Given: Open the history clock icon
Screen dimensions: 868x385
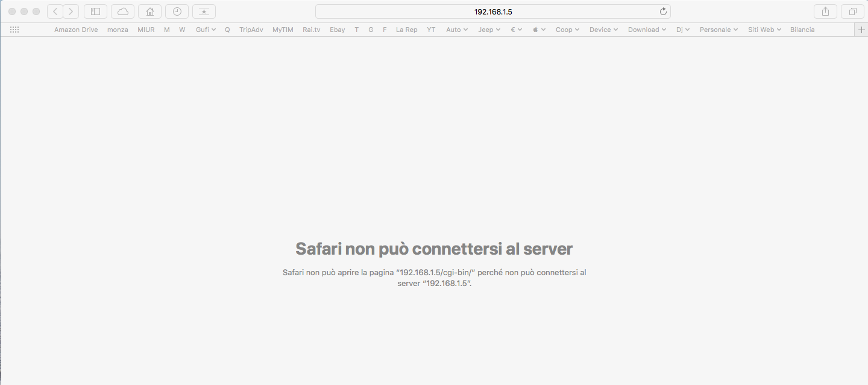Looking at the screenshot, I should pos(177,11).
